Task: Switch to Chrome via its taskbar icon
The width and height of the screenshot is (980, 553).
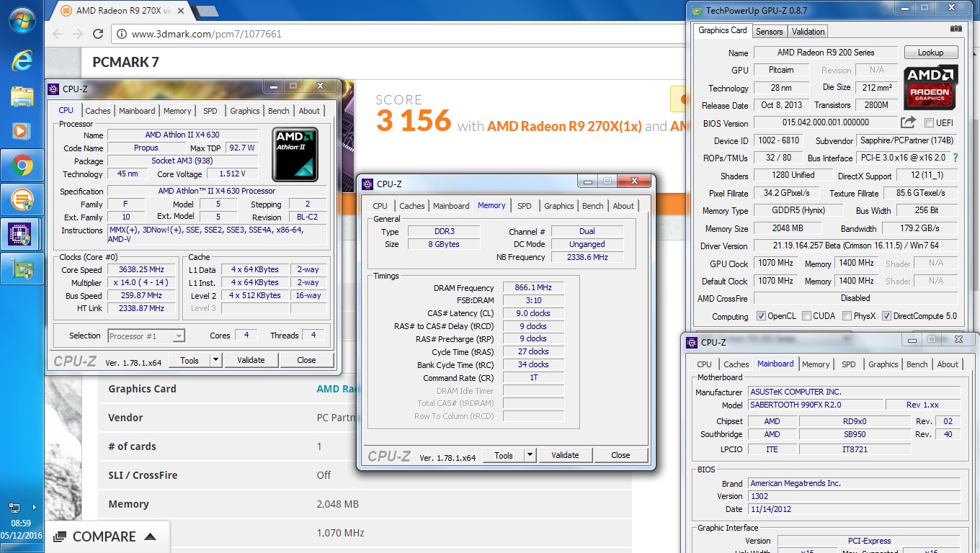Action: coord(22,166)
